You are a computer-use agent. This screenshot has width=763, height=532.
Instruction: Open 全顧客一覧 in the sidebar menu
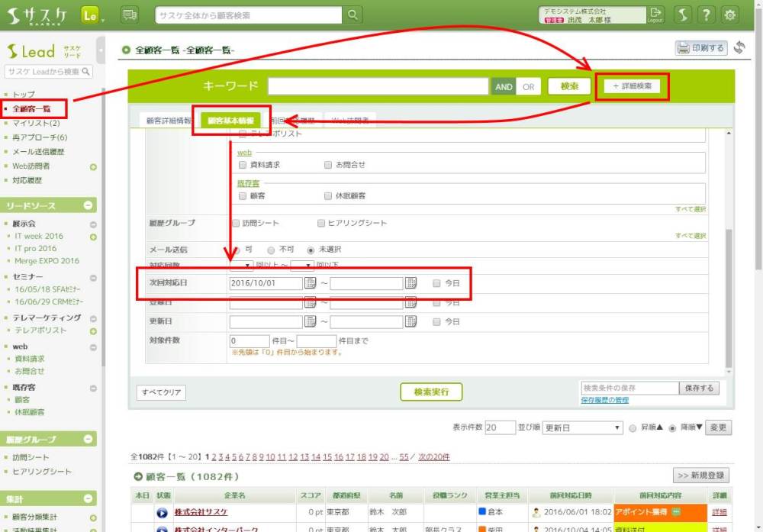coord(31,109)
